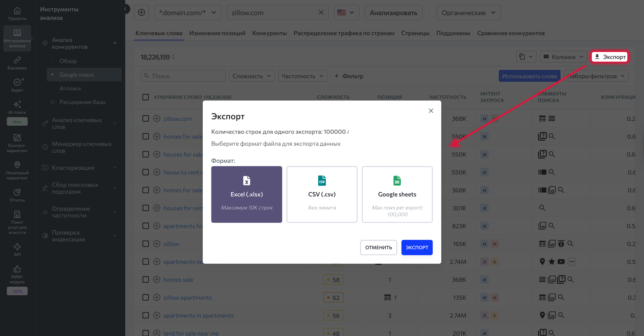Check the select-all checkbox in the keyword header
Viewport: 644px width, 336px height.
pos(146,97)
